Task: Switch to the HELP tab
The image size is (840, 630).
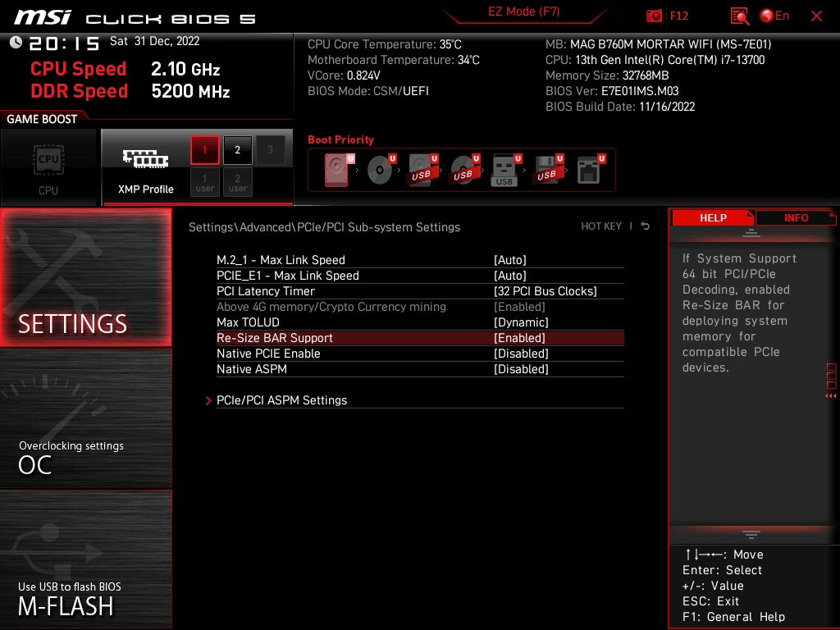Action: (x=713, y=217)
